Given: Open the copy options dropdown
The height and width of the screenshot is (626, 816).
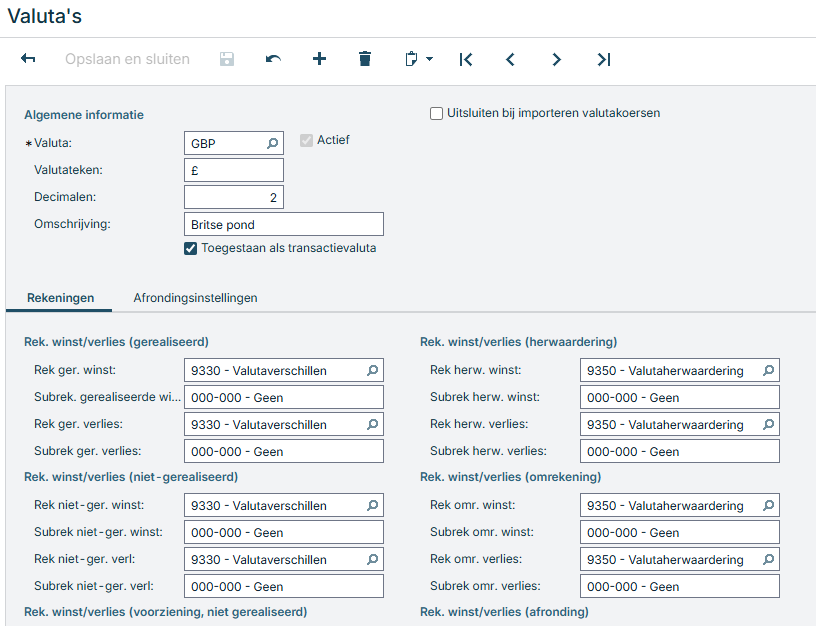Looking at the screenshot, I should [x=430, y=59].
